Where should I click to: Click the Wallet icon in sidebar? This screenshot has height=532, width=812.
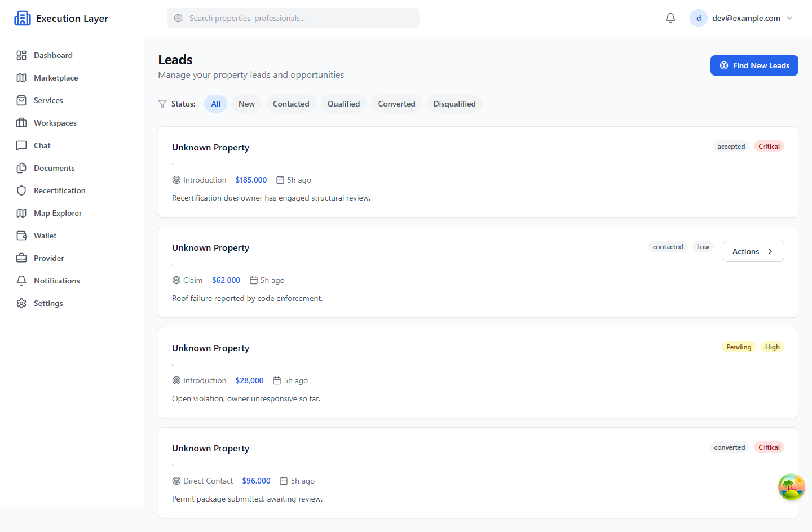(x=21, y=236)
